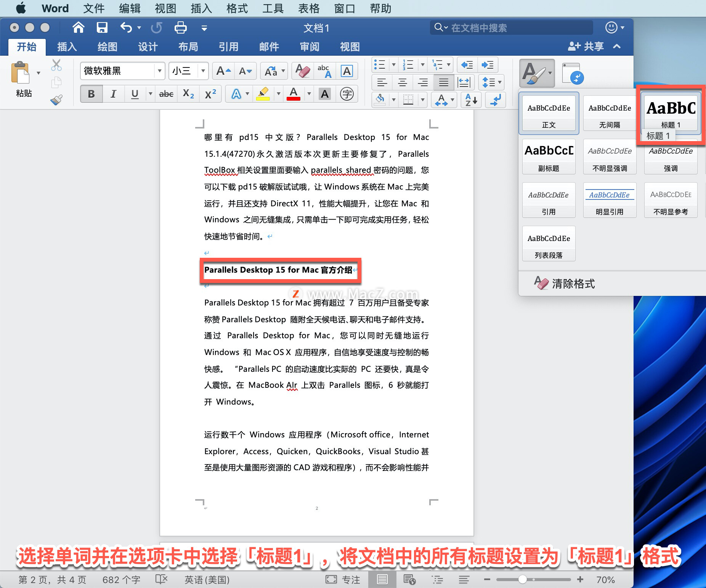This screenshot has height=588, width=706.
Task: Decrease paragraph indent
Action: click(x=467, y=65)
